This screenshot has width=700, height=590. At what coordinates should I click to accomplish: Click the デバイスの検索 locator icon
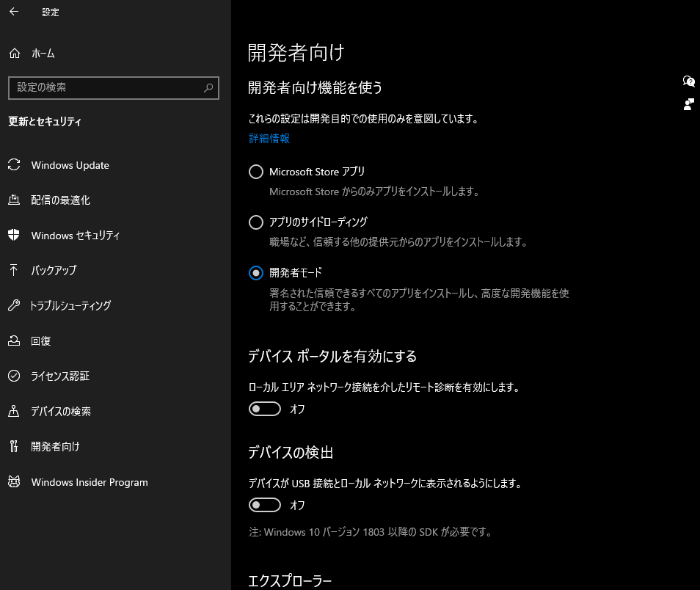coord(14,411)
